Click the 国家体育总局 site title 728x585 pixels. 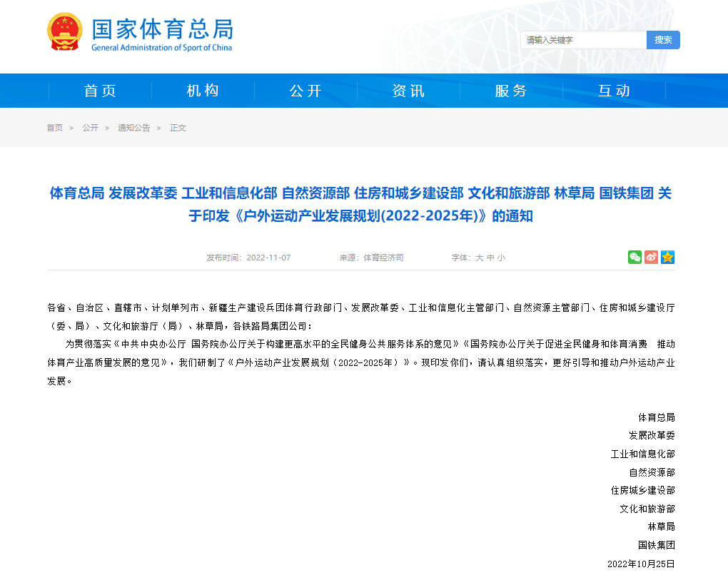pyautogui.click(x=162, y=30)
